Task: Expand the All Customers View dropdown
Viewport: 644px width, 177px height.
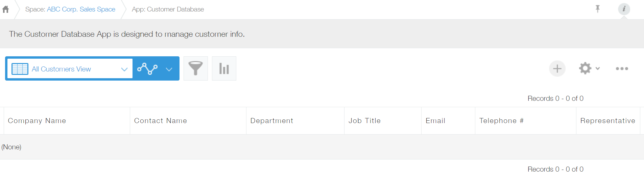Action: click(x=124, y=69)
